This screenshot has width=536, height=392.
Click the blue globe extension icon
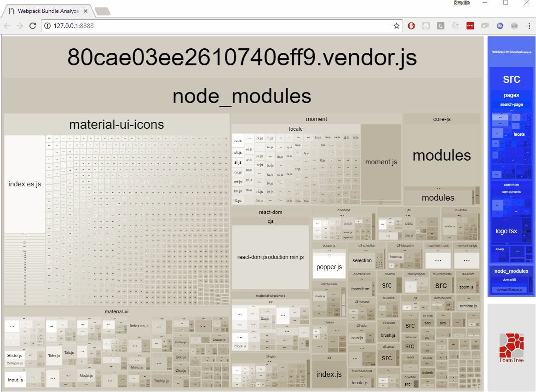tap(500, 26)
